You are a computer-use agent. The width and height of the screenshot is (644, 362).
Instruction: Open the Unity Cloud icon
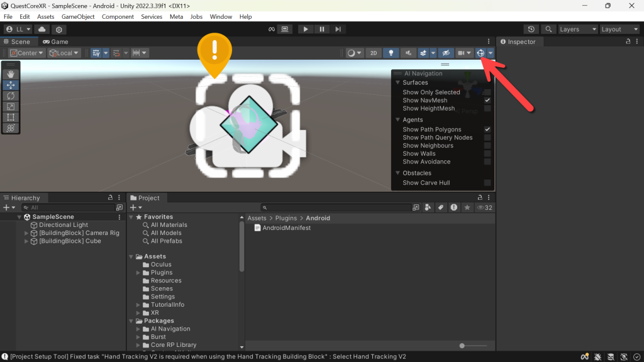(x=42, y=29)
